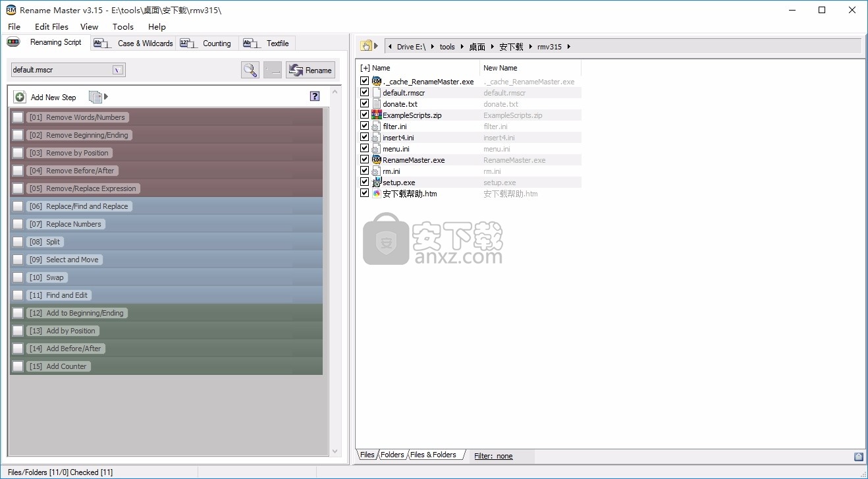The image size is (868, 479).
Task: Open step 11 Find and Edit
Action: tap(59, 295)
